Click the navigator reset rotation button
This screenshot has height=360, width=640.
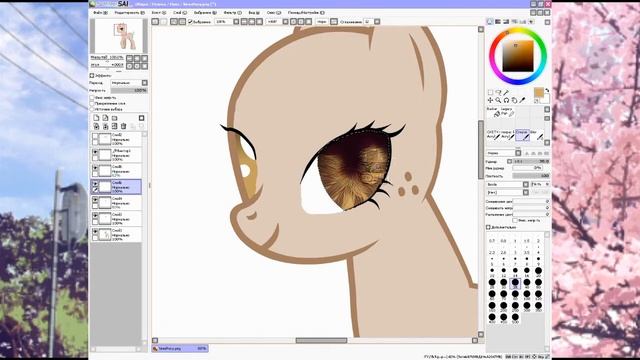click(x=144, y=66)
